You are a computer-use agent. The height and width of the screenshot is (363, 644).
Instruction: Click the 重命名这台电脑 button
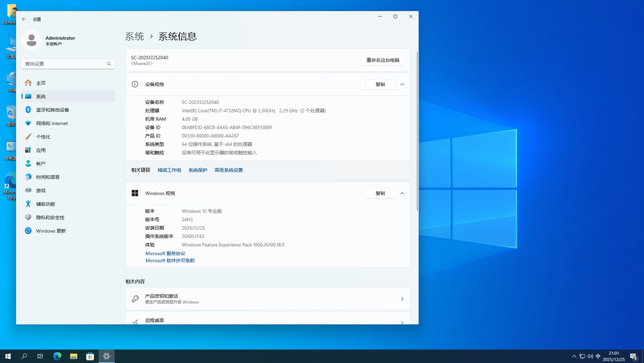383,60
